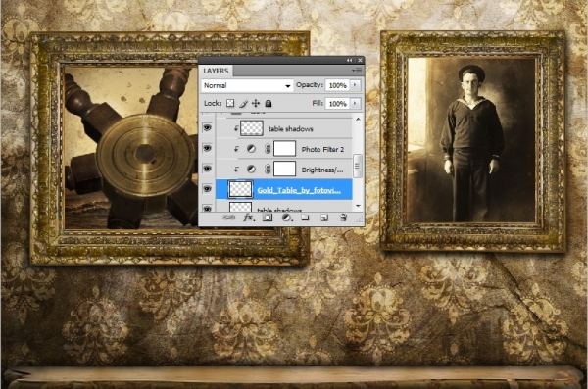Select the Brightness/... layer name
The width and height of the screenshot is (588, 389).
point(322,170)
